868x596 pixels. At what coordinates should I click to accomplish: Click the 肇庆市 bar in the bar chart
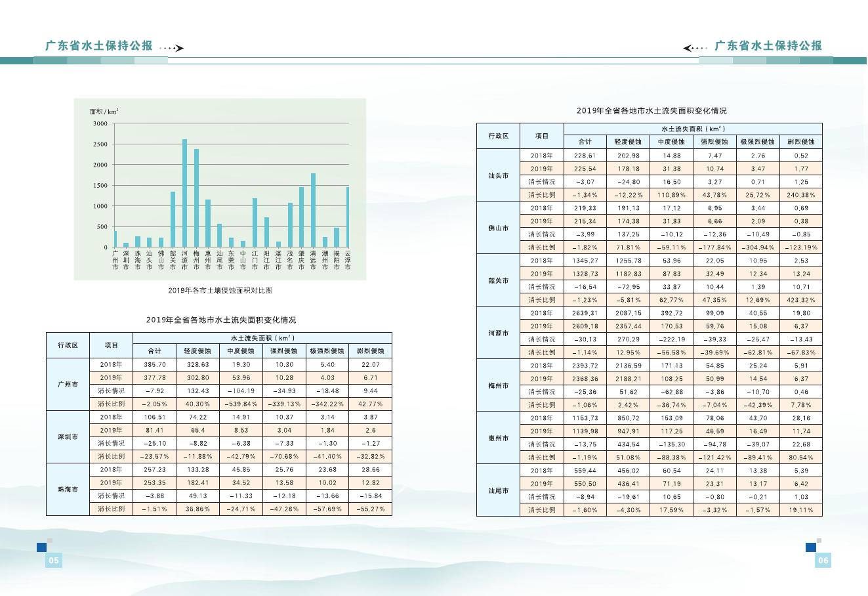click(x=302, y=217)
